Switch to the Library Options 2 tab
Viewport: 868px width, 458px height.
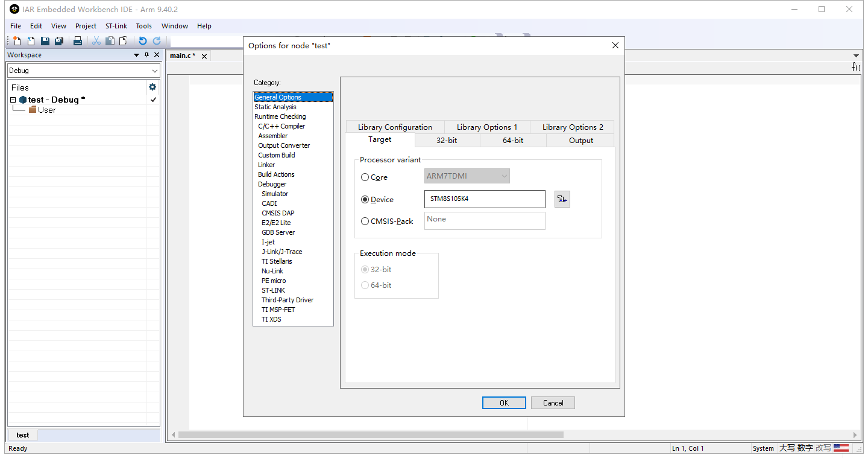[573, 127]
